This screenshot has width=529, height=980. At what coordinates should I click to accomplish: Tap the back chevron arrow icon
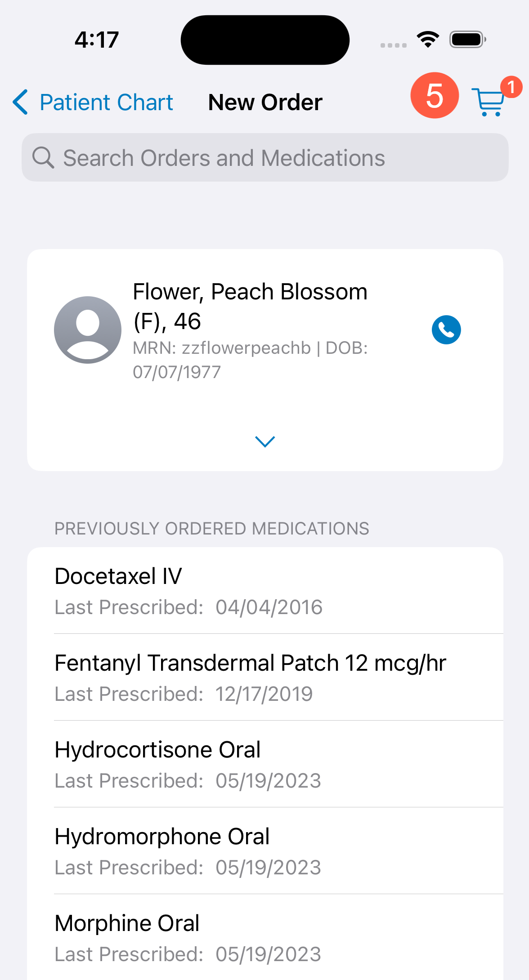point(20,102)
